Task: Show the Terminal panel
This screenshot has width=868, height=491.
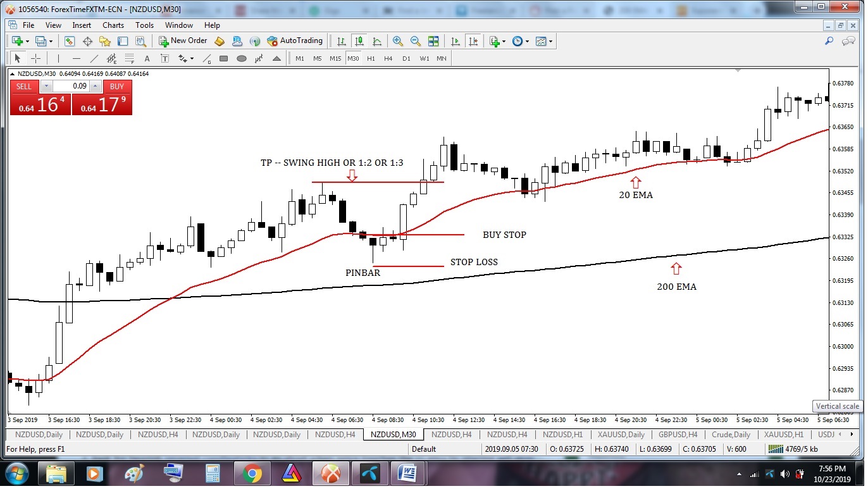Action: coord(123,41)
